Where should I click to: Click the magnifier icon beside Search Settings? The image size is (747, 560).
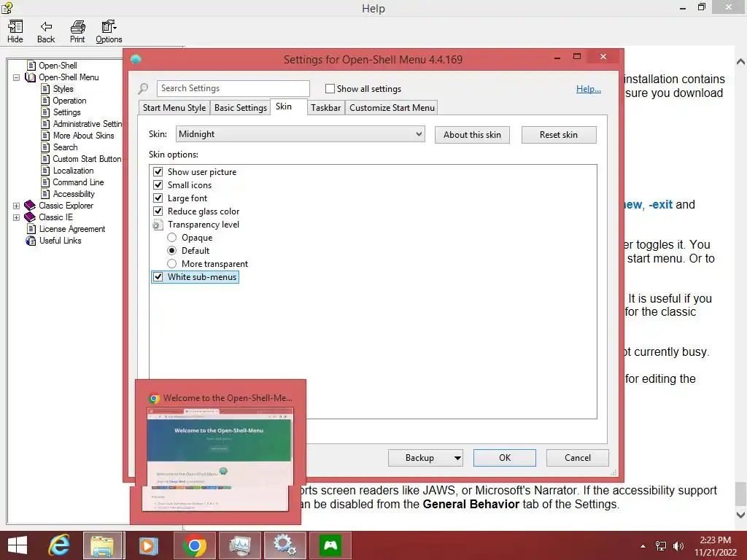click(x=143, y=88)
